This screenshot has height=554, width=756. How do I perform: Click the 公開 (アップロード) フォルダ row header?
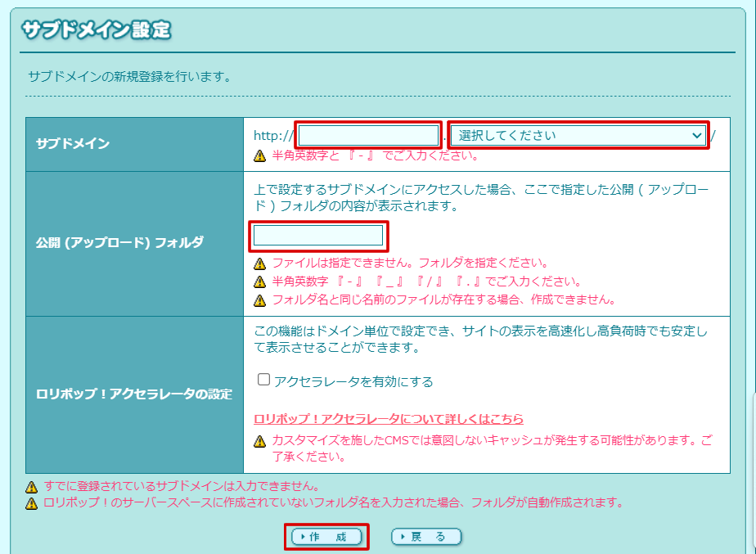click(119, 242)
